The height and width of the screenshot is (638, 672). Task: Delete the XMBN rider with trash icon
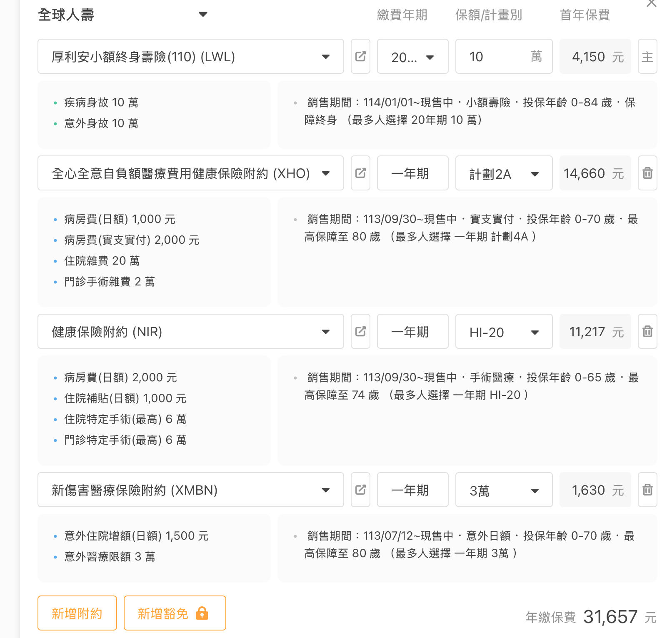[x=647, y=490]
